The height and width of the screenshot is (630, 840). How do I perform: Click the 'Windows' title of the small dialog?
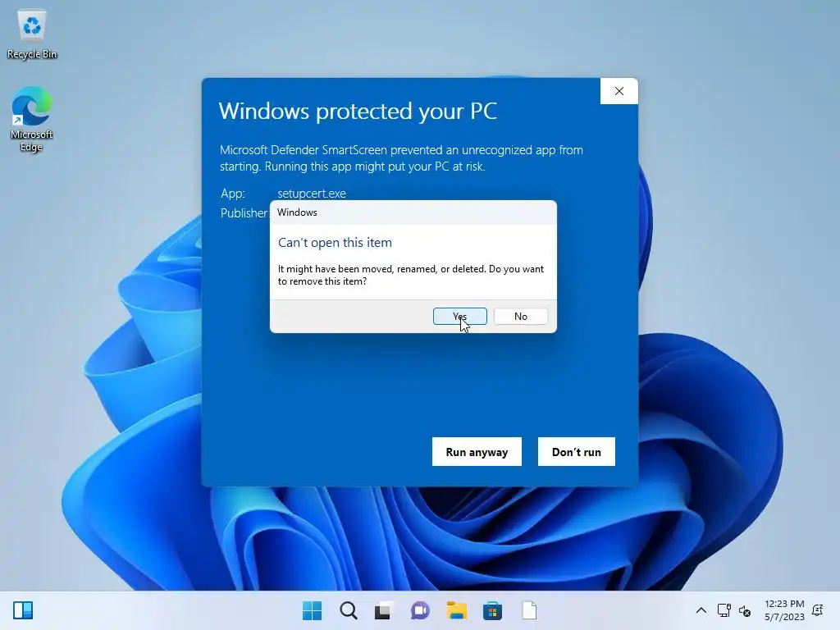pos(297,212)
